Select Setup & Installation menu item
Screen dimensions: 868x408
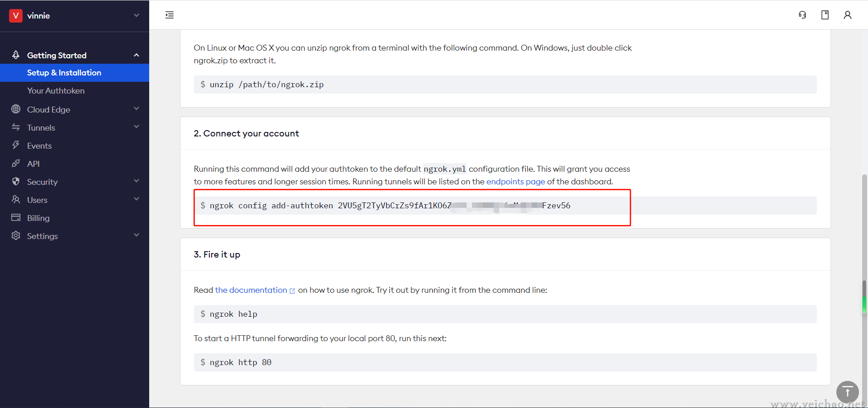75,73
